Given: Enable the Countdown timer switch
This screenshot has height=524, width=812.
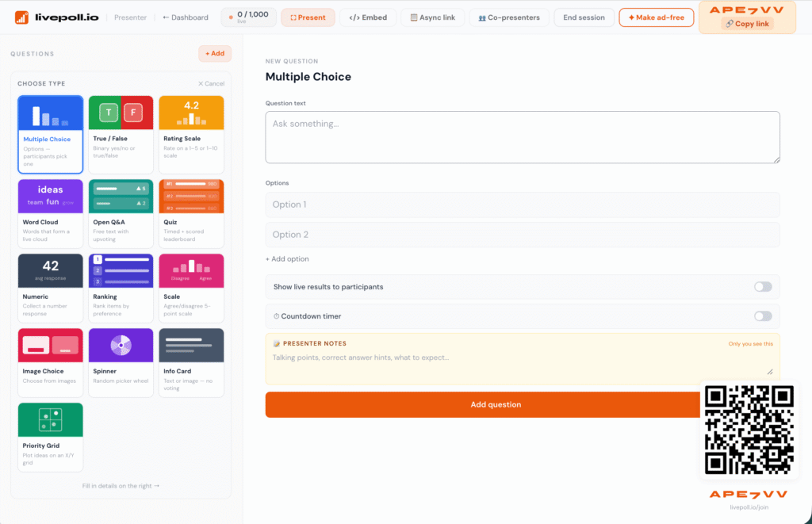Looking at the screenshot, I should point(763,316).
